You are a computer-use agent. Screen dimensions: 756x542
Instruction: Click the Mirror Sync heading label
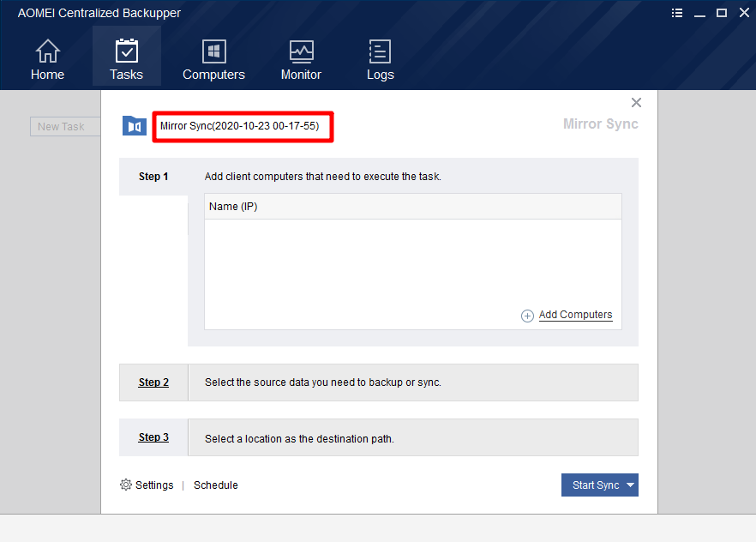pyautogui.click(x=600, y=124)
